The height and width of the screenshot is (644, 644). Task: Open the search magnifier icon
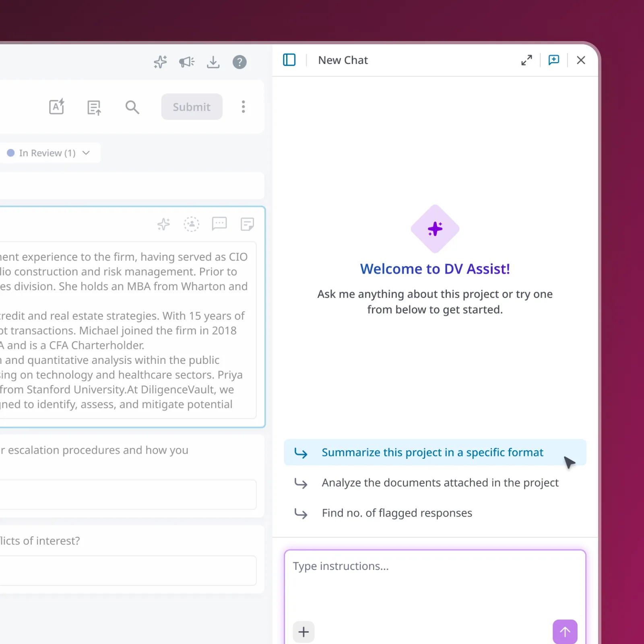pyautogui.click(x=132, y=107)
